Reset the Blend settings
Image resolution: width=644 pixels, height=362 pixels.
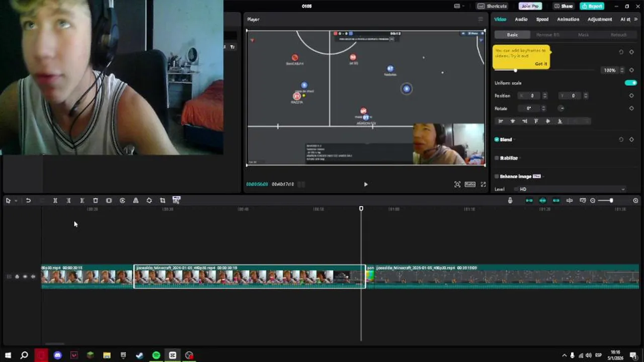coord(621,140)
